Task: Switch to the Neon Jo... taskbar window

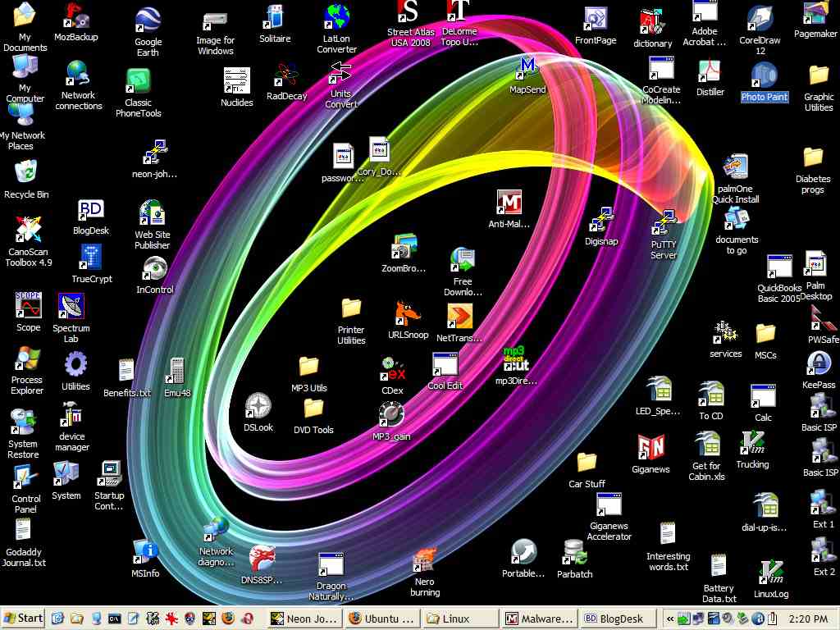Action: (304, 619)
